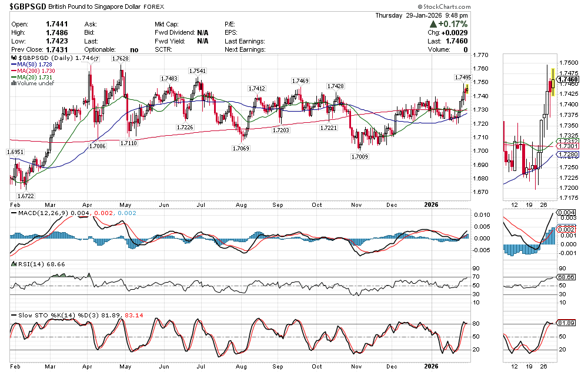Image resolution: width=588 pixels, height=372 pixels.
Task: Click the 1.6722 low price callout
Action: click(x=25, y=196)
